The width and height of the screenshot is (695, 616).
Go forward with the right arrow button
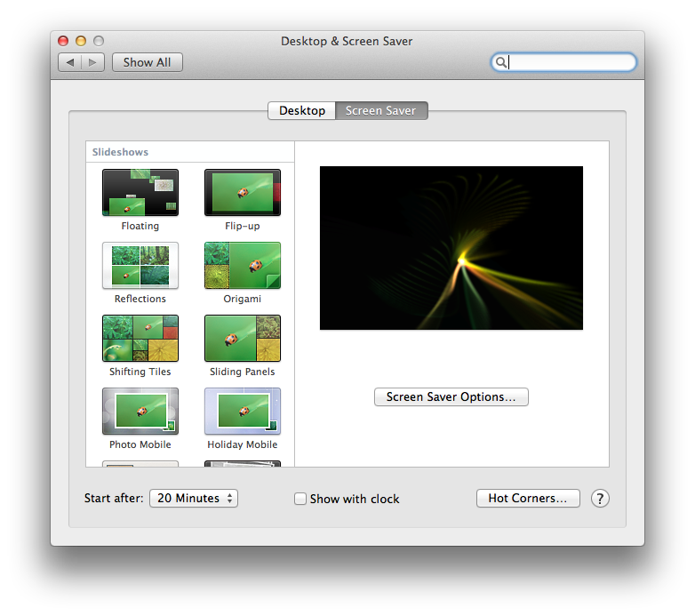(x=94, y=62)
